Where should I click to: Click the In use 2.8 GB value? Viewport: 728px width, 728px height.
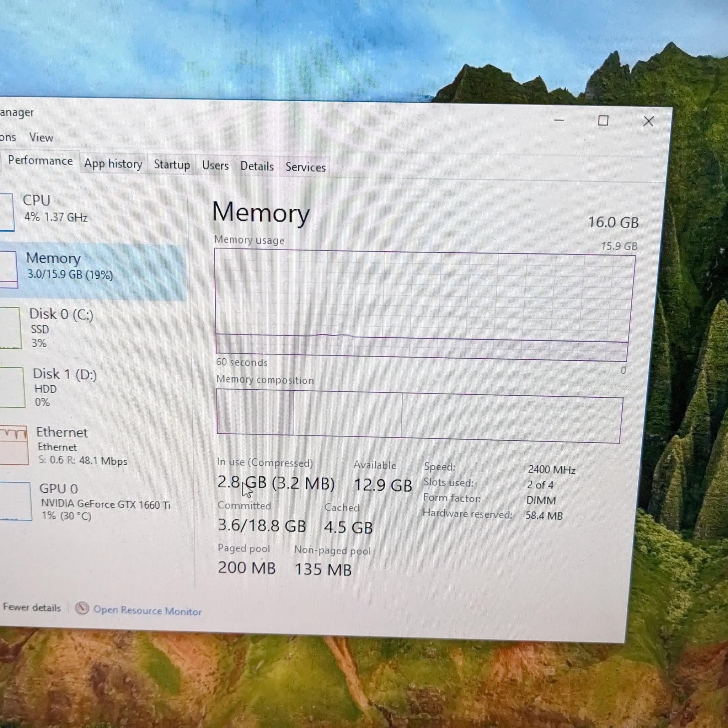tap(276, 483)
